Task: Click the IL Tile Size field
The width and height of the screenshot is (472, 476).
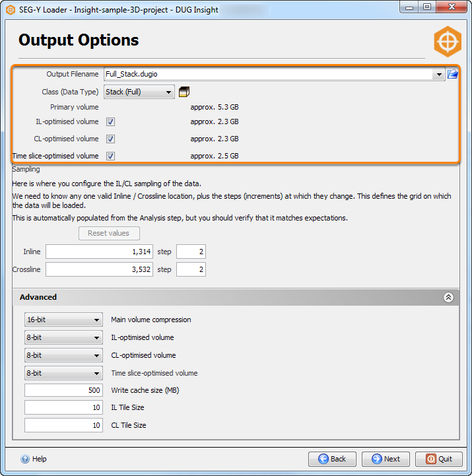Action: [64, 407]
